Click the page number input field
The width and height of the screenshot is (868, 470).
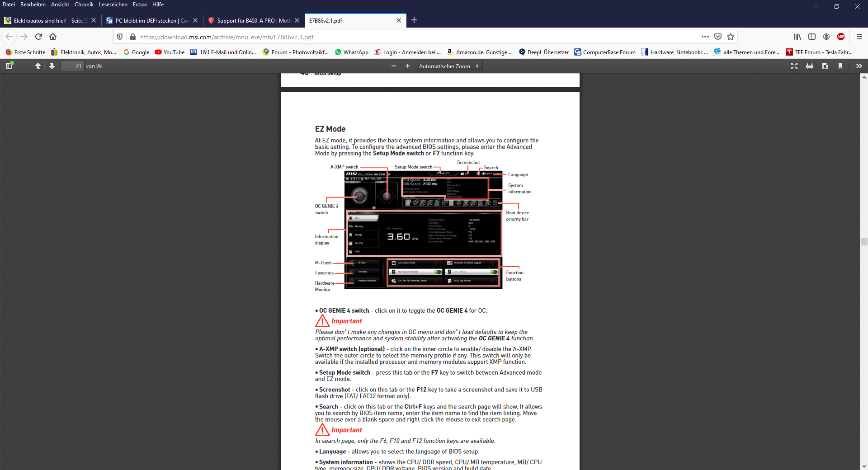(72, 66)
